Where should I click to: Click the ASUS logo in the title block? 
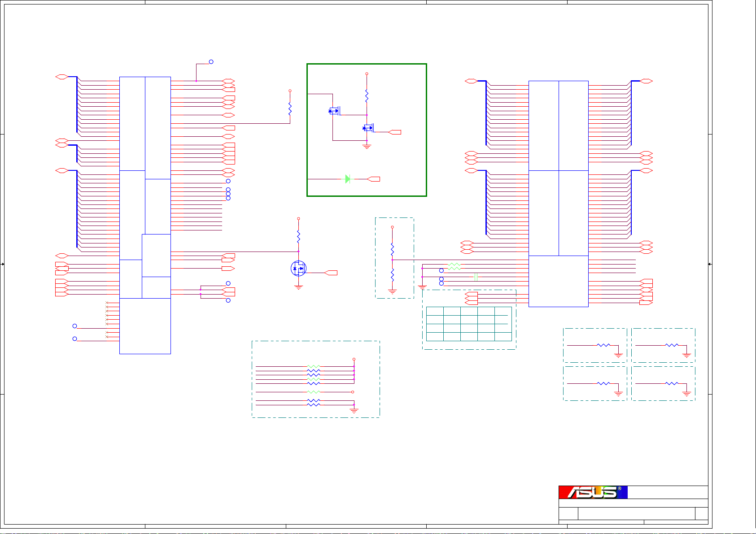pyautogui.click(x=593, y=492)
